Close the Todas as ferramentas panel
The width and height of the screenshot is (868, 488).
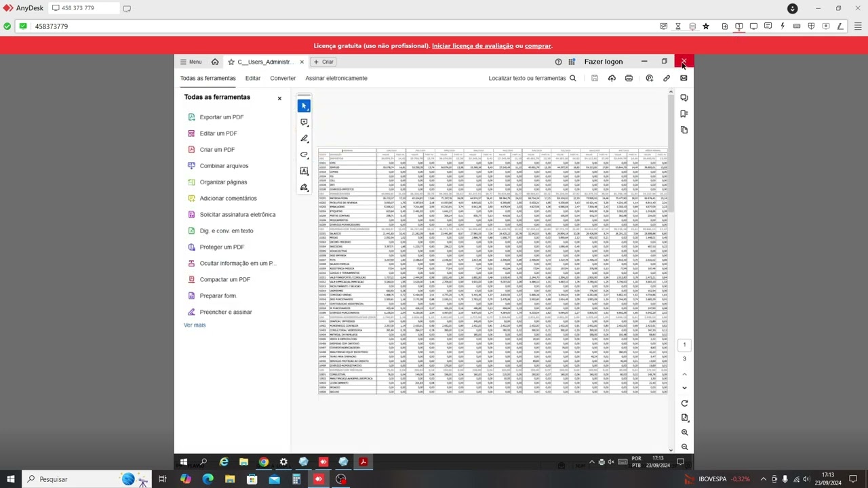279,98
